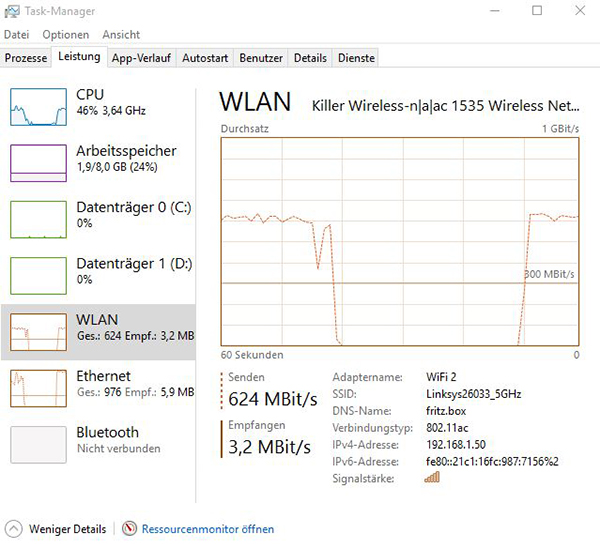The height and width of the screenshot is (549, 600).
Task: Click the Weniger Details collapse arrow
Action: [x=13, y=529]
